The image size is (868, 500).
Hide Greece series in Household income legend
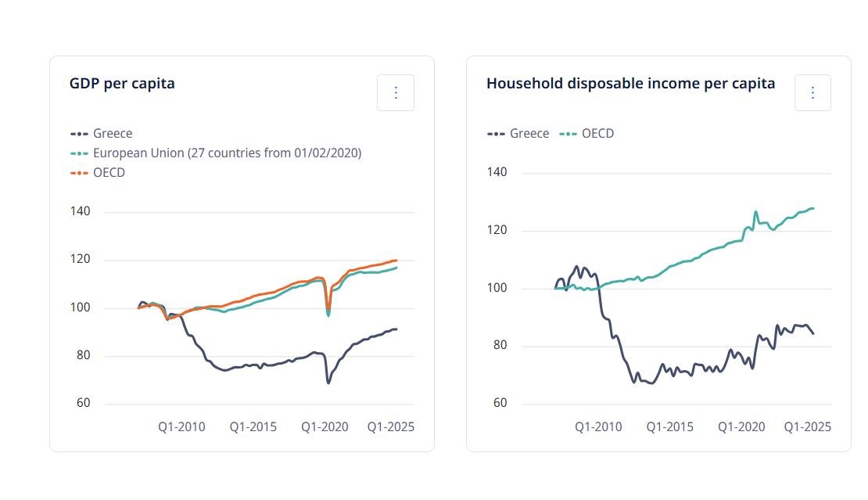tap(518, 133)
